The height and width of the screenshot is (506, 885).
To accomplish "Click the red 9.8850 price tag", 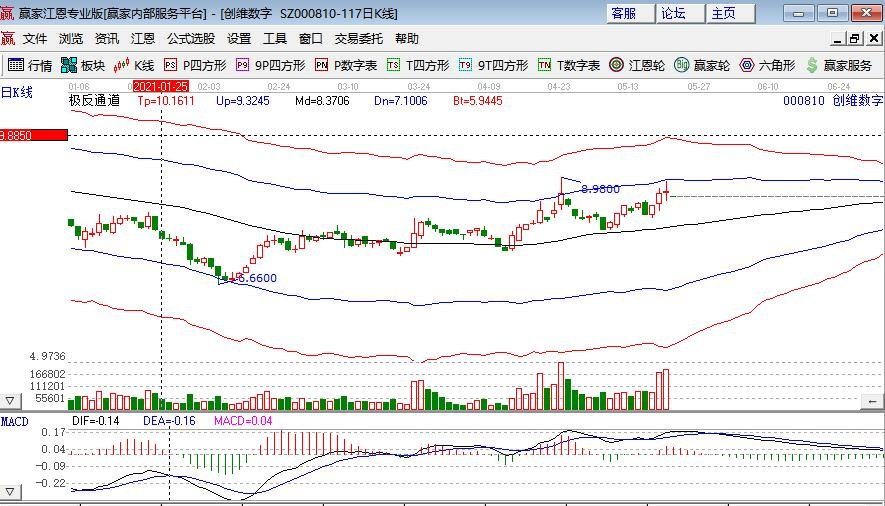I will pos(33,135).
